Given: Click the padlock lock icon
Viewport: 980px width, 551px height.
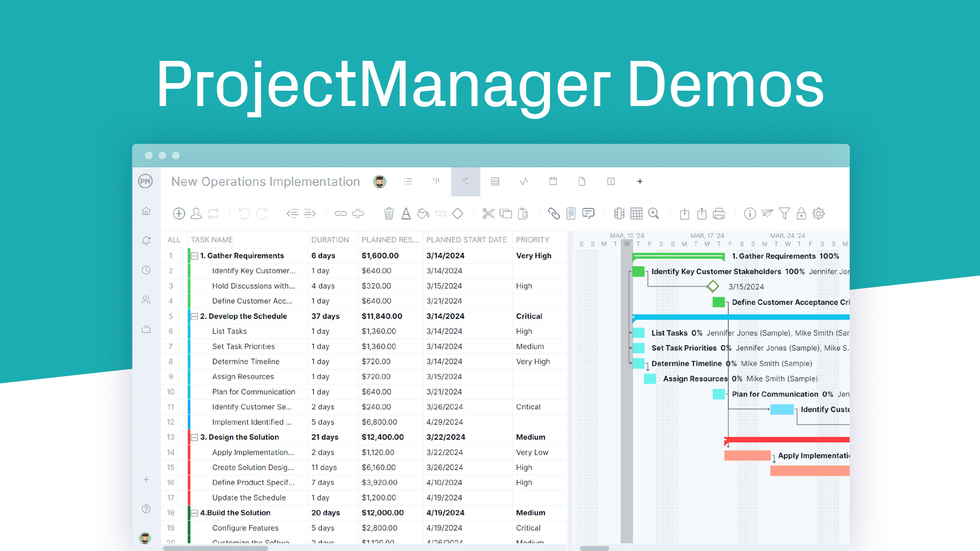Looking at the screenshot, I should (801, 214).
